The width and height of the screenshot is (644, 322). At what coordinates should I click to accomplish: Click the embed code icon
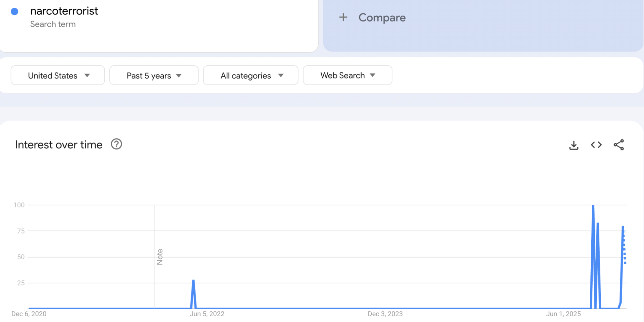[596, 145]
